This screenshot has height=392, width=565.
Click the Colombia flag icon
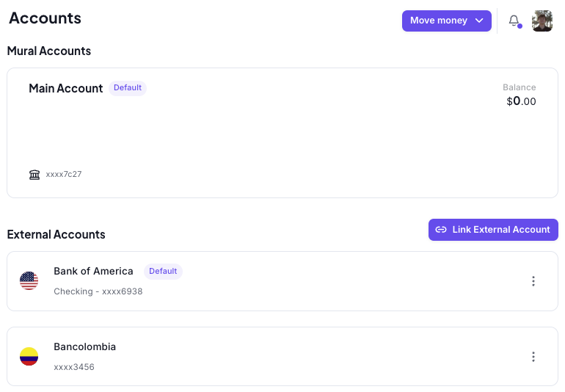click(29, 357)
